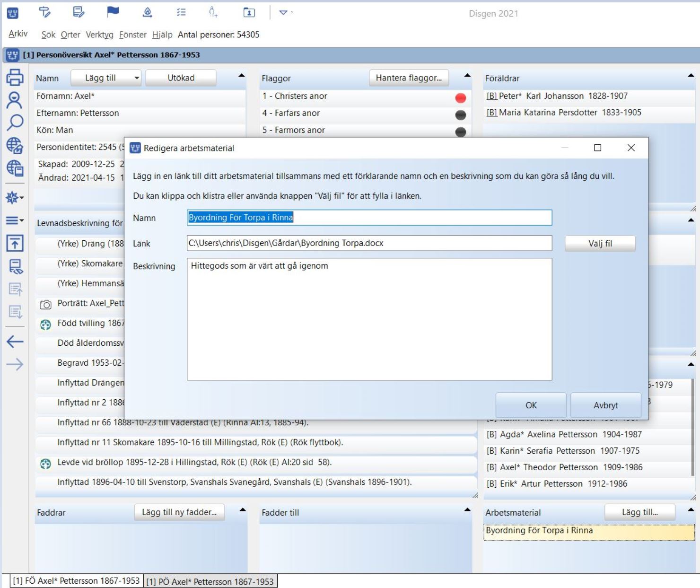Click the Personöversikt window title icon
Screen dimensions: 700x588
pyautogui.click(x=13, y=55)
